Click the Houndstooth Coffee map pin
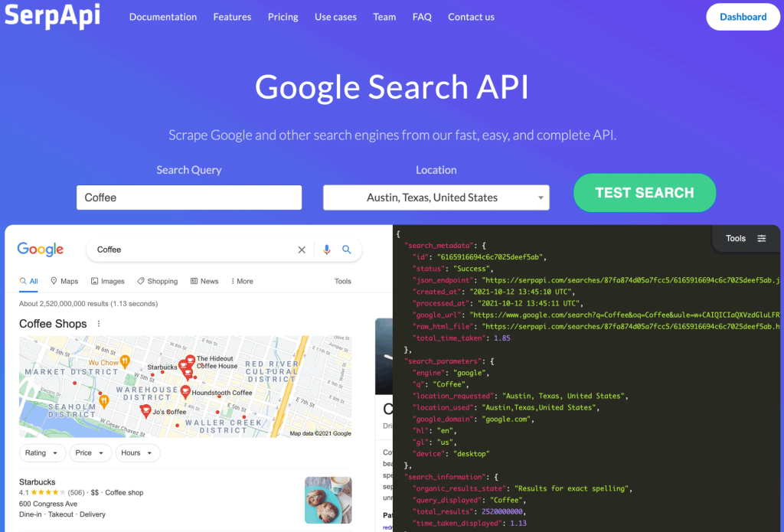This screenshot has width=784, height=532. [x=185, y=391]
